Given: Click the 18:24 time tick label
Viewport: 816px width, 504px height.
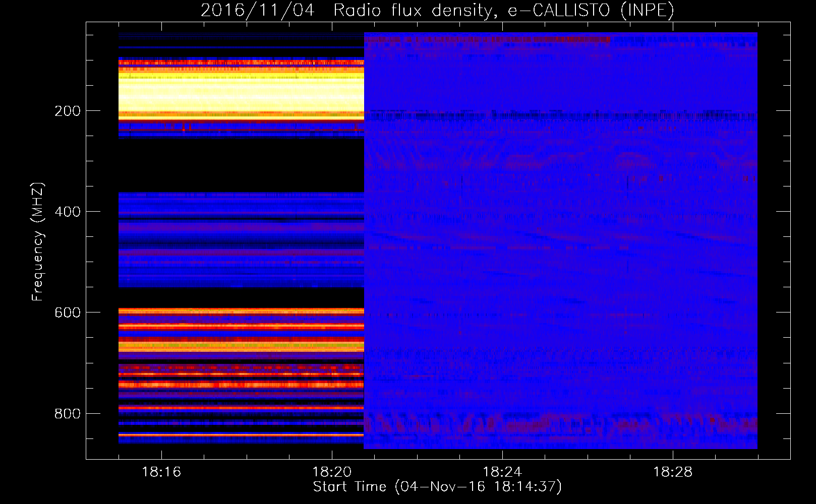Looking at the screenshot, I should (x=502, y=472).
